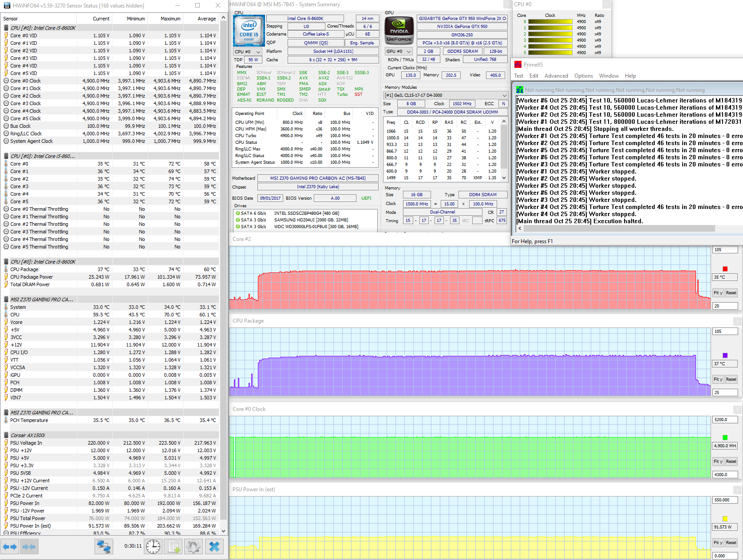
Task: Click the green status icon of Samsung HD204UI drive
Action: (238, 220)
